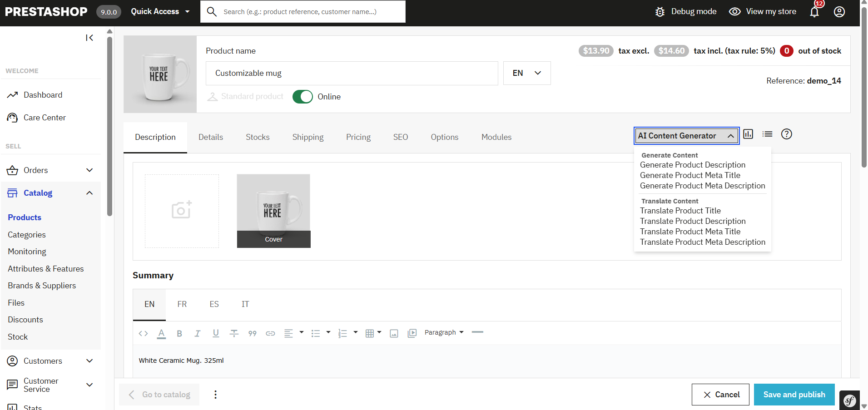
Task: Collapse the AI Content Generator dropdown
Action: coord(686,136)
